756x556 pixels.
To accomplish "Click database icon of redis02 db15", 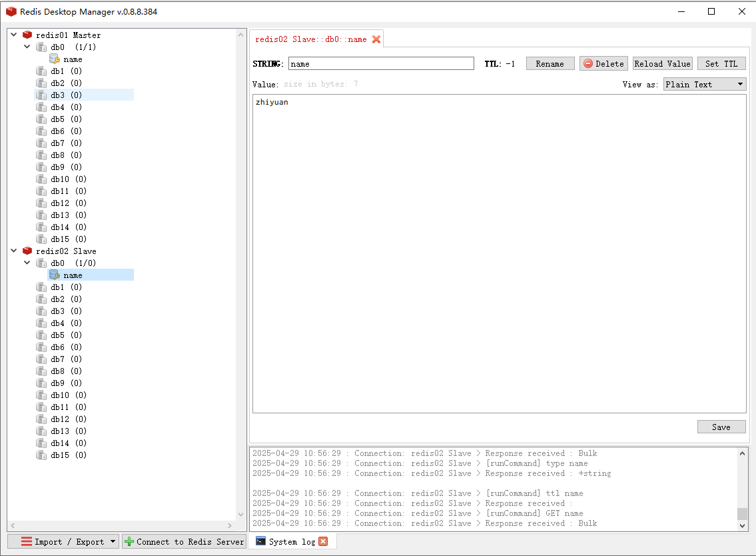I will click(41, 455).
